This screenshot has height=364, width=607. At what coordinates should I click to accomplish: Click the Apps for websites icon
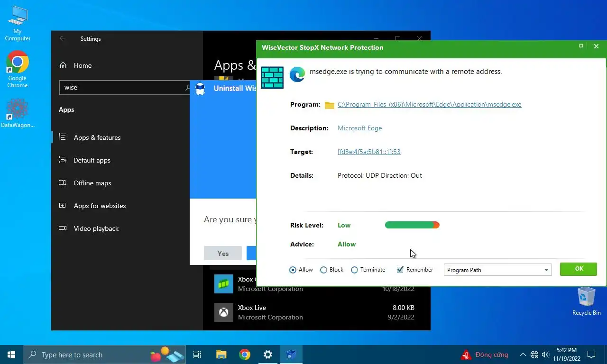click(x=62, y=205)
